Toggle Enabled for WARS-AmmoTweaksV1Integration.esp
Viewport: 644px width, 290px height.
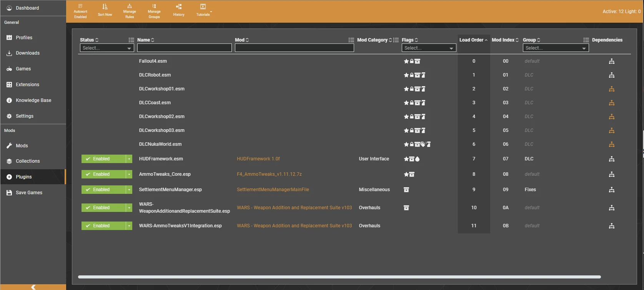coord(103,226)
